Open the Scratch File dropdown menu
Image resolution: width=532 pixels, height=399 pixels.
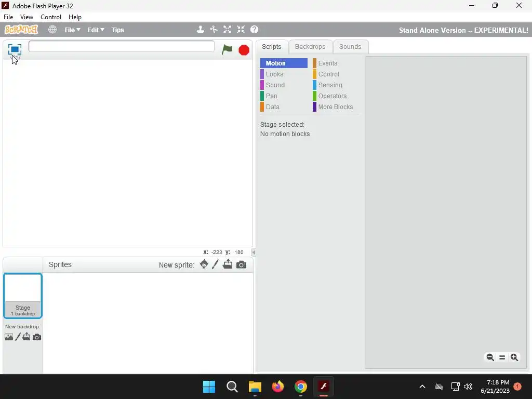click(x=72, y=30)
